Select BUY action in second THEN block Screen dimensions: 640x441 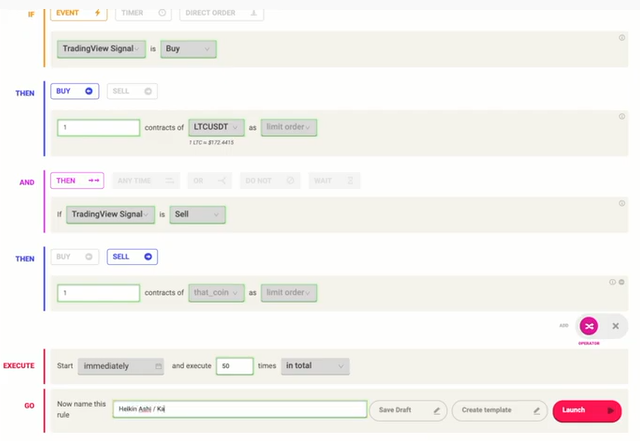pos(75,257)
